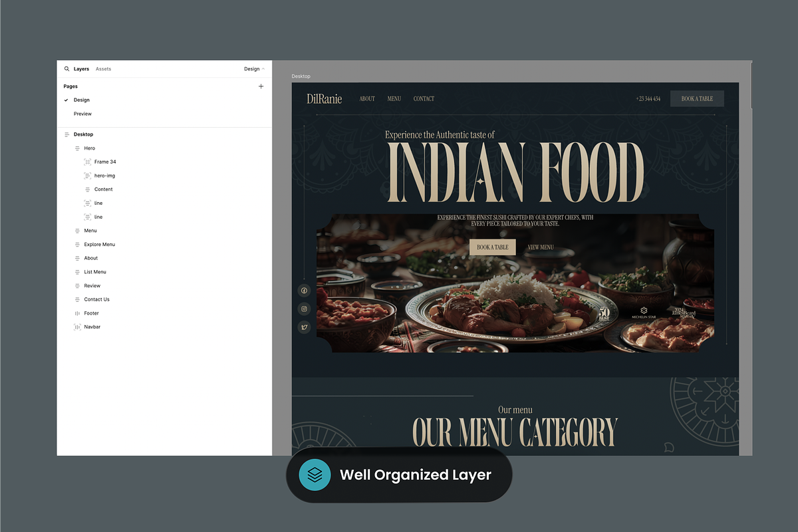Click the Facebook social icon on canvas
The width and height of the screenshot is (798, 532).
click(304, 291)
